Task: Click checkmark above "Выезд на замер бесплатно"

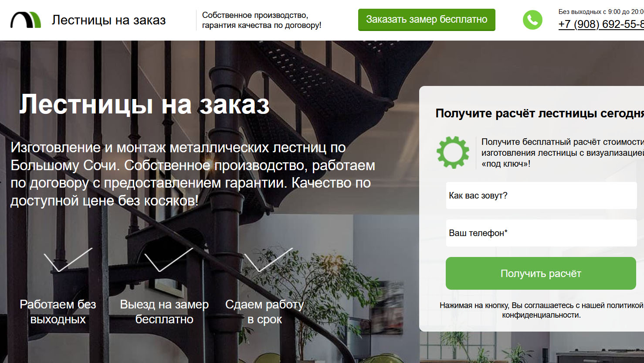Action: click(x=169, y=260)
